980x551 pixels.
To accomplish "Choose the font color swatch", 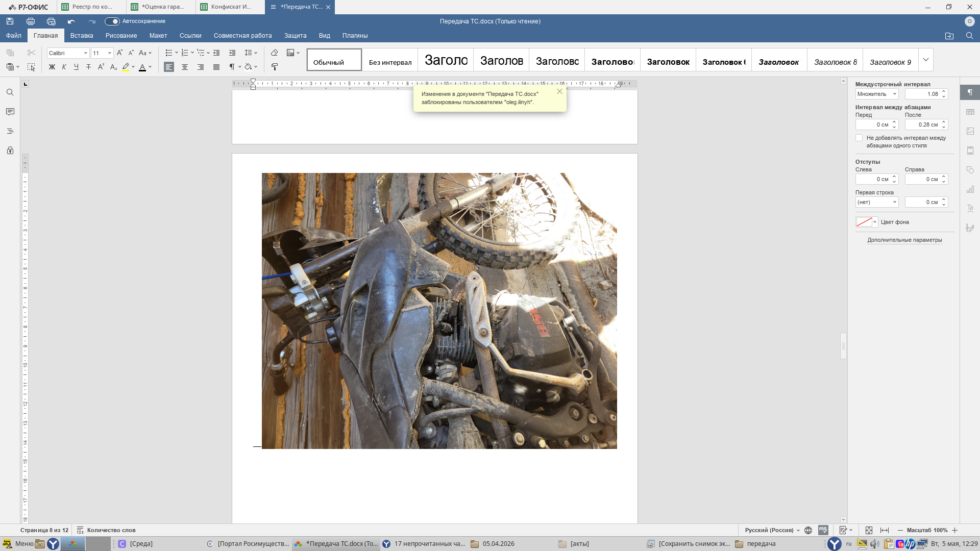I will [x=142, y=67].
